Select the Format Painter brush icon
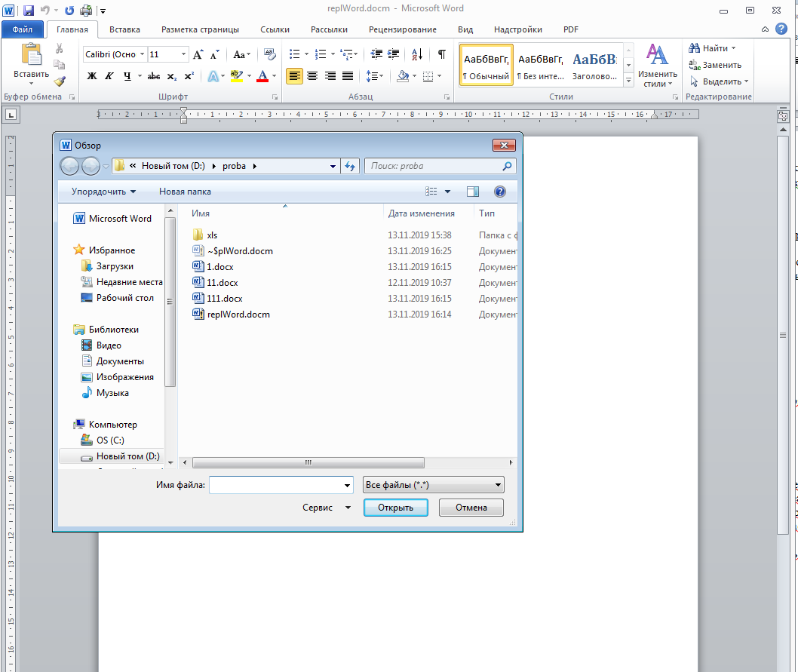Viewport: 798px width, 672px height. click(60, 81)
